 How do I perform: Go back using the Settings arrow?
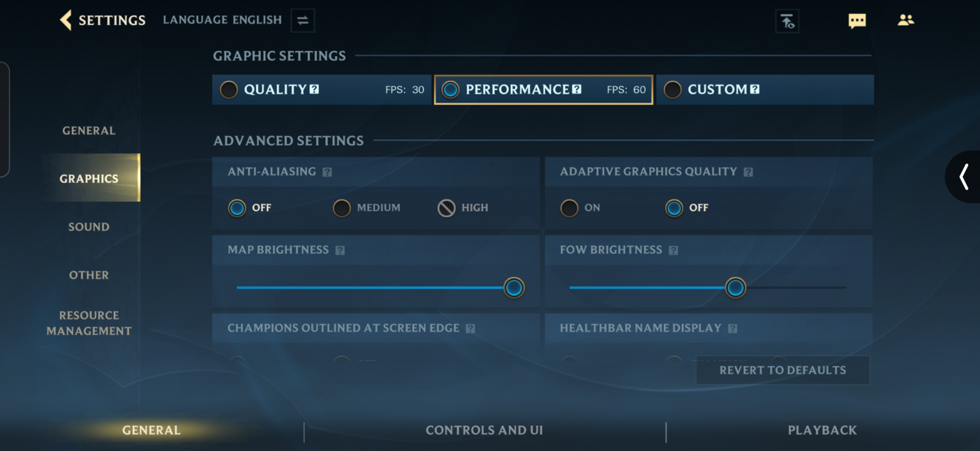click(66, 20)
